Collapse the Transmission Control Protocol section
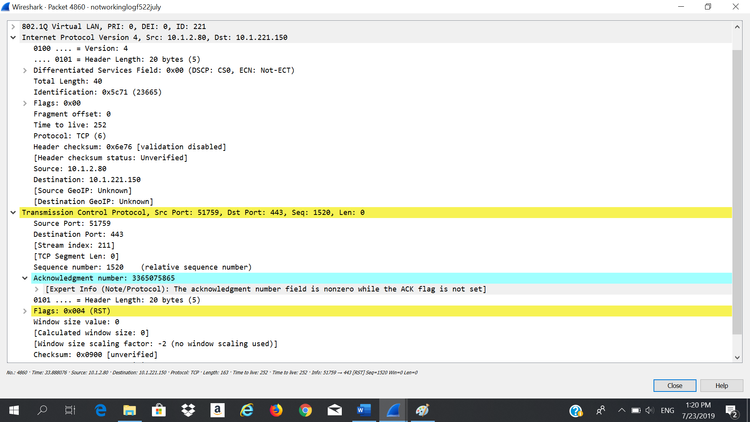Viewport: 750px width, 422px height. click(x=13, y=212)
